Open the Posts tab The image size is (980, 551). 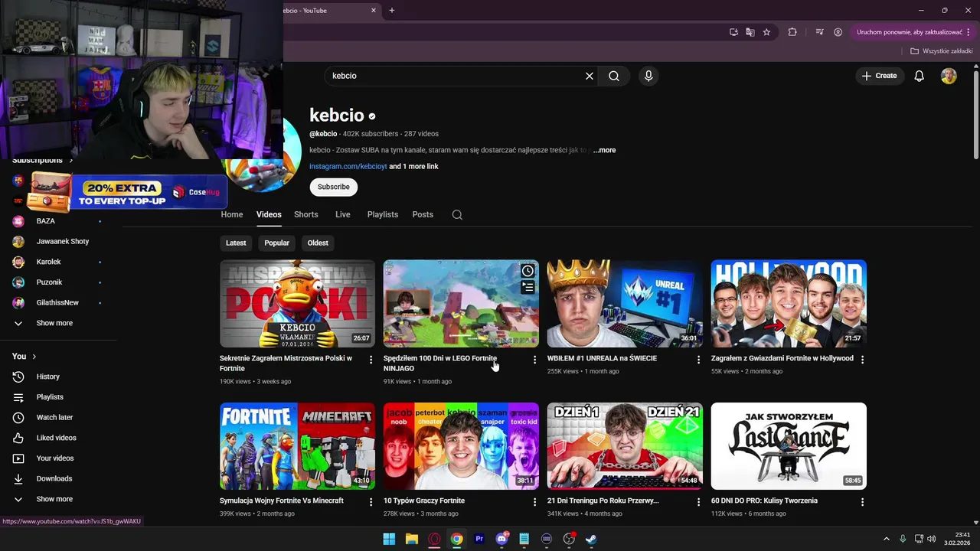[x=423, y=215]
